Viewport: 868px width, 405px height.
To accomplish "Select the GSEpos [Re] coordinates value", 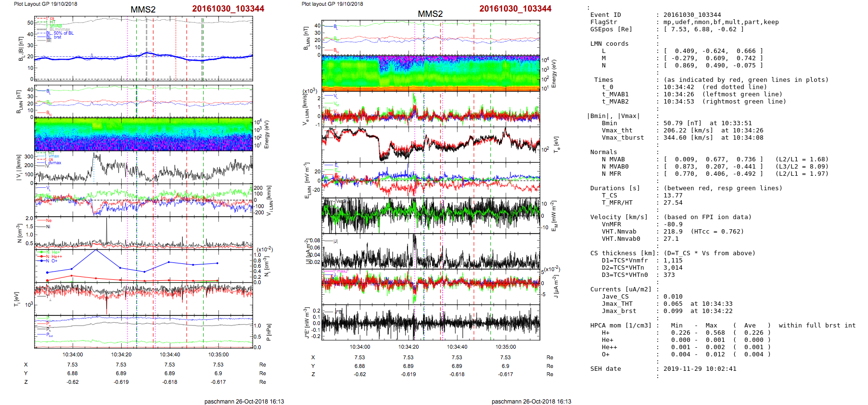I will (x=703, y=29).
